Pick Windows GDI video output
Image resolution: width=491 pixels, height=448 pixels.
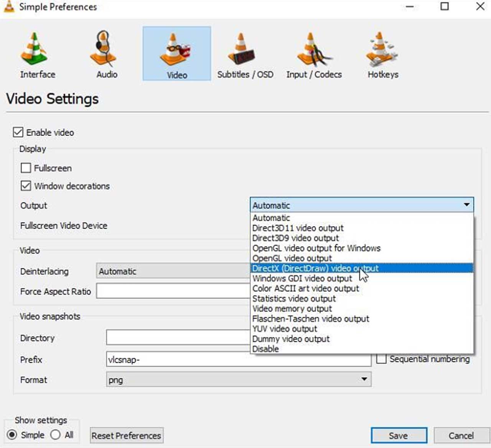tap(302, 279)
